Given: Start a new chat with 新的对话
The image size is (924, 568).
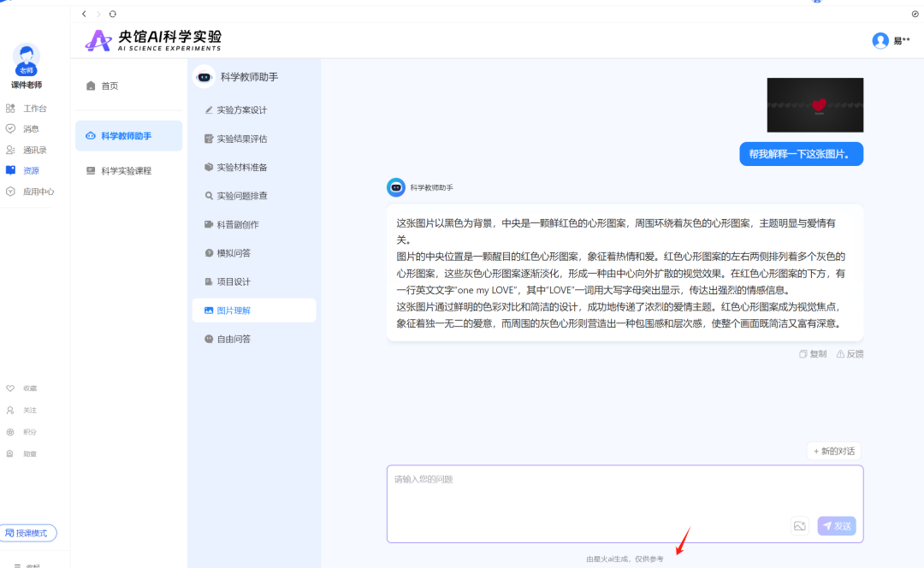Looking at the screenshot, I should click(833, 451).
